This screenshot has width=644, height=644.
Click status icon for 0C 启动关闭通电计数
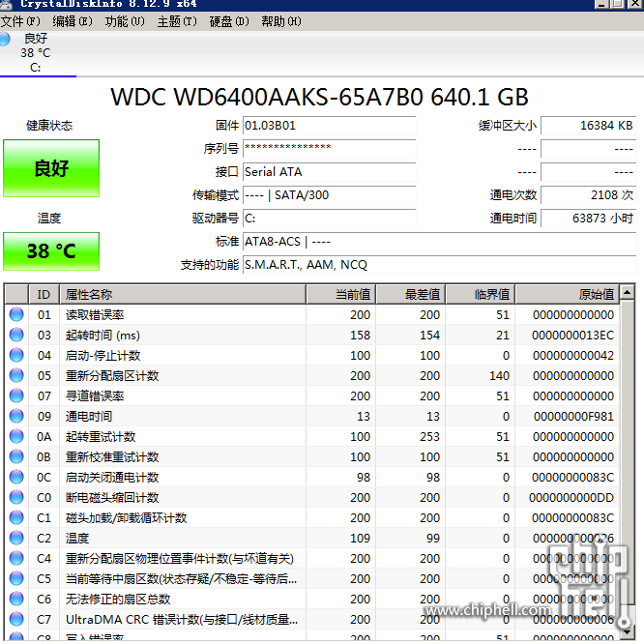point(16,477)
